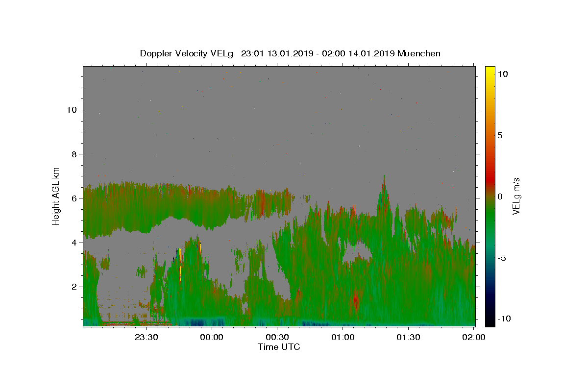
Task: Click the 23:30 time axis label
Action: pyautogui.click(x=146, y=337)
